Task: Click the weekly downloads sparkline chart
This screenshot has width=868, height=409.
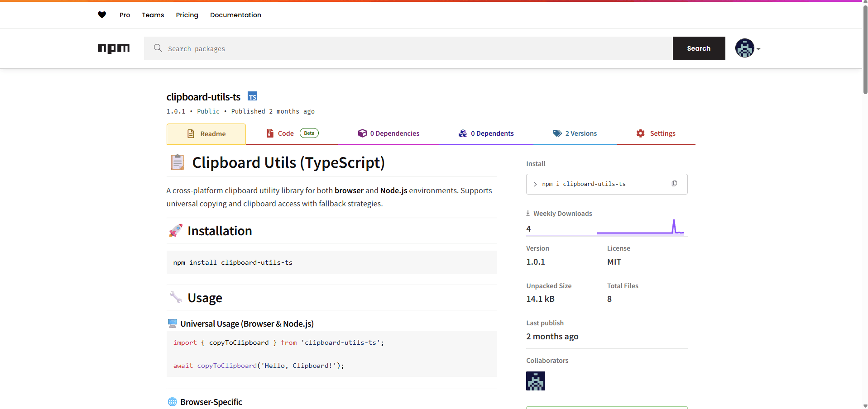Action: click(x=640, y=228)
